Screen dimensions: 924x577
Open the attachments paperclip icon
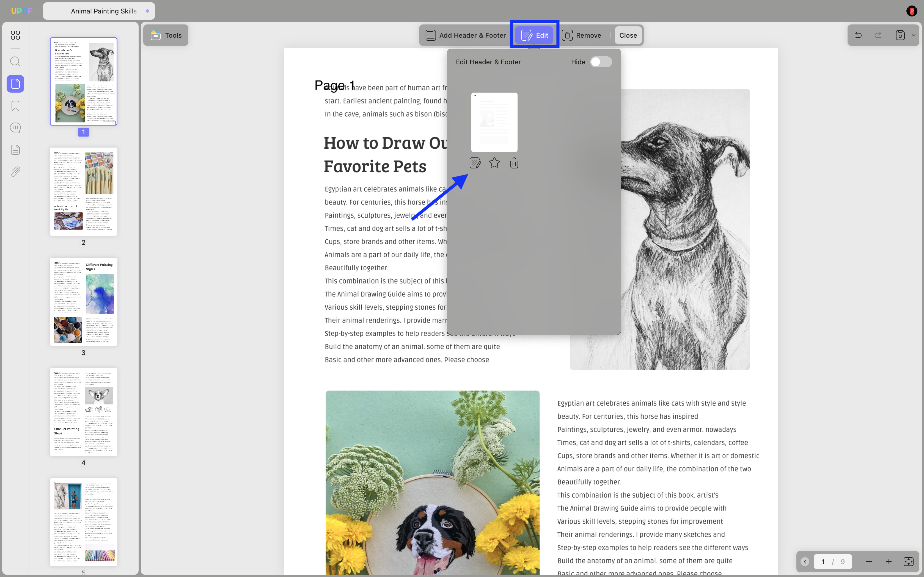(x=15, y=172)
